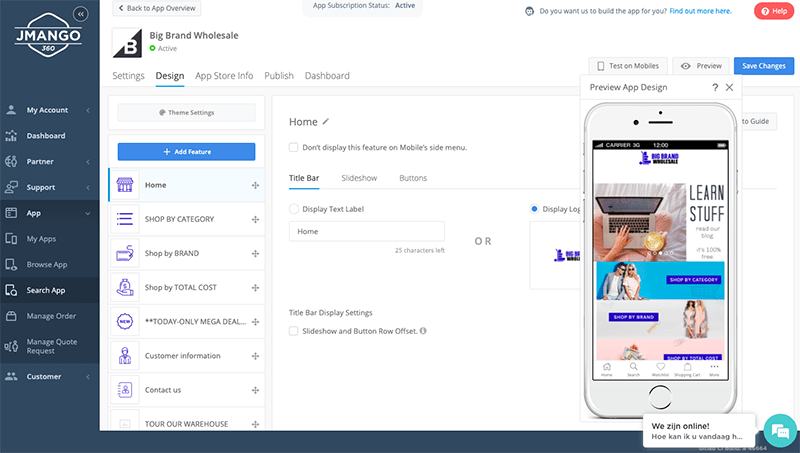800x453 pixels.
Task: Click the Find out more here link
Action: (700, 11)
